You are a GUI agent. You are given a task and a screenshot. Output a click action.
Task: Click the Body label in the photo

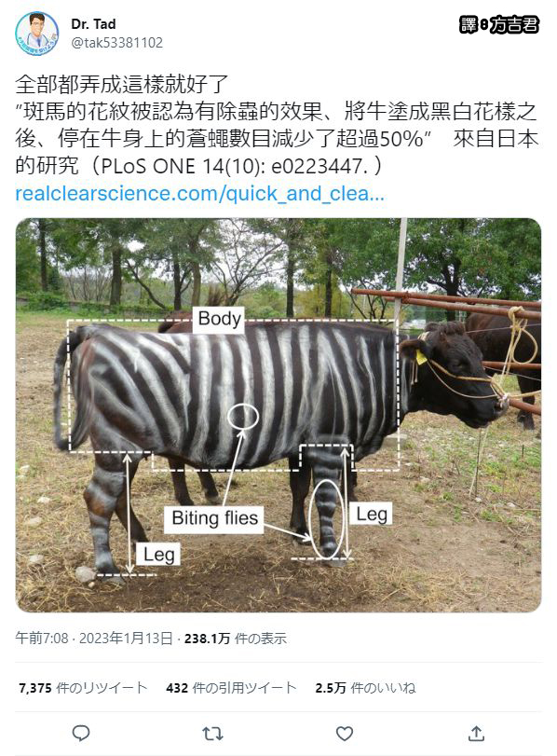point(219,318)
